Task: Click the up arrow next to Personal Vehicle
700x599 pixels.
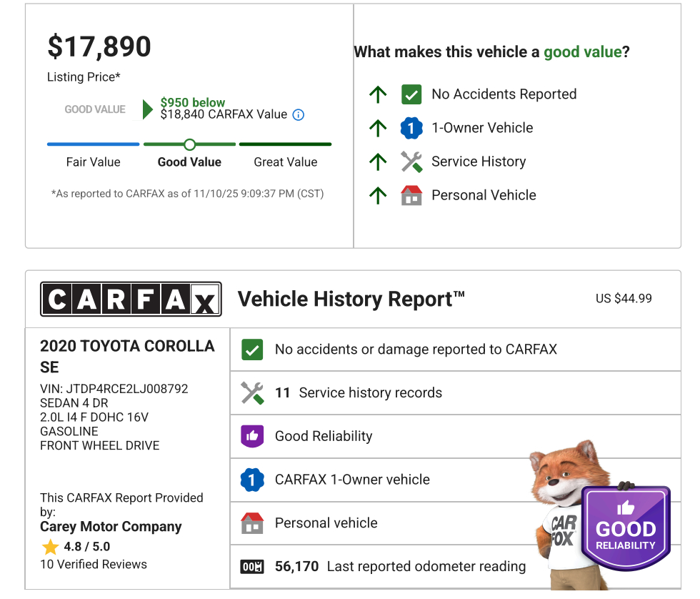Action: point(378,195)
